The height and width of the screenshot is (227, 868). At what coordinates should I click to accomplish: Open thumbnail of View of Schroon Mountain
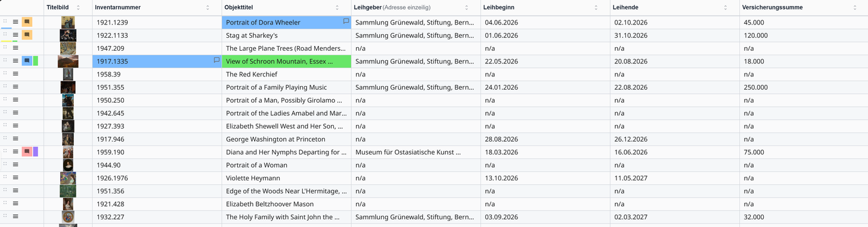[x=68, y=61]
